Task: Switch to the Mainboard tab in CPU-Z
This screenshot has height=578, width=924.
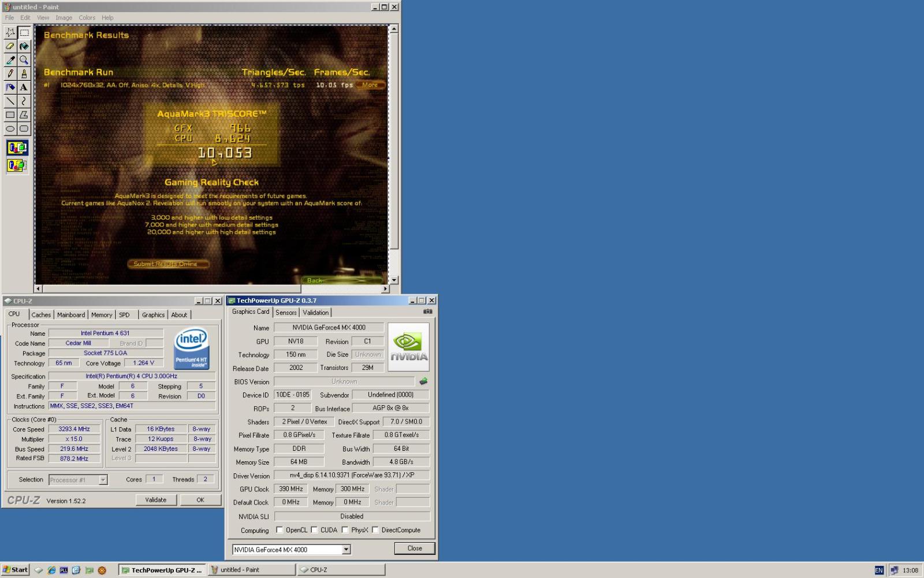Action: 71,315
